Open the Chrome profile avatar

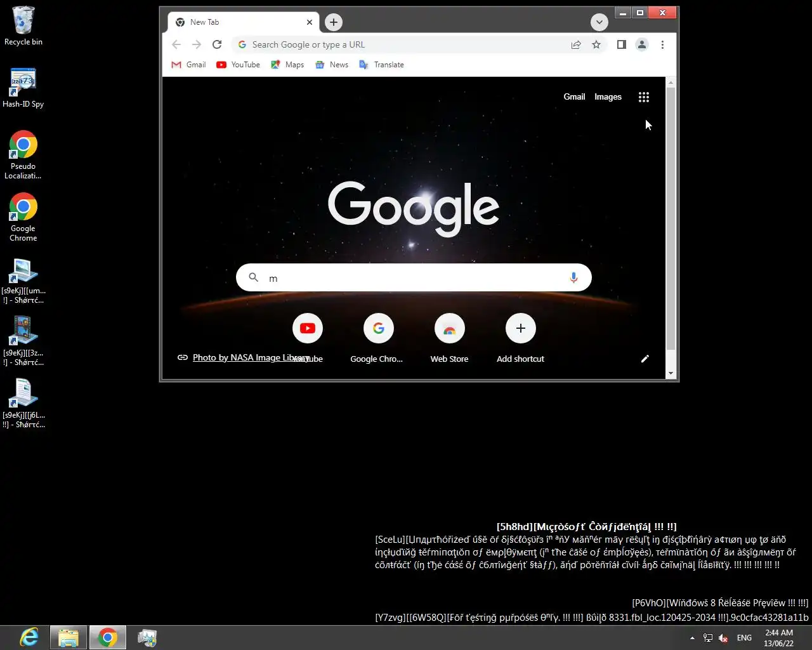click(x=642, y=44)
